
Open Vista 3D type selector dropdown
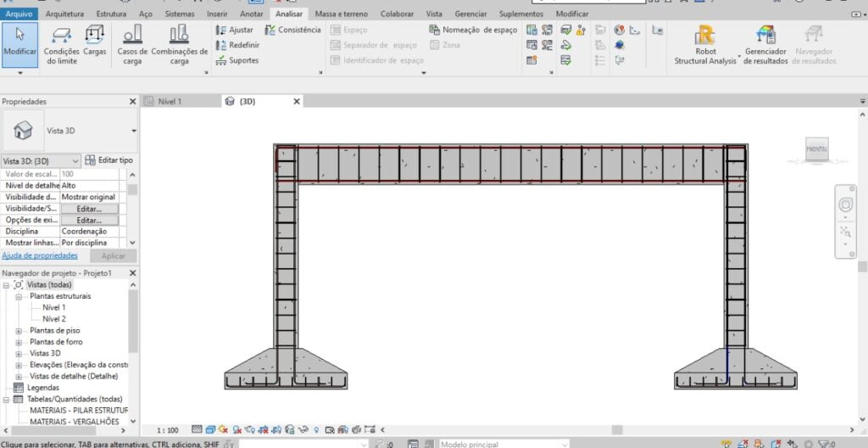(x=133, y=131)
